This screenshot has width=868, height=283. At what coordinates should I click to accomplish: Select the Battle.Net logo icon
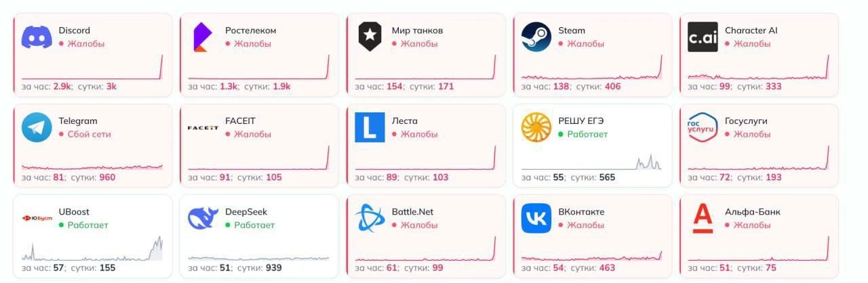click(x=370, y=218)
